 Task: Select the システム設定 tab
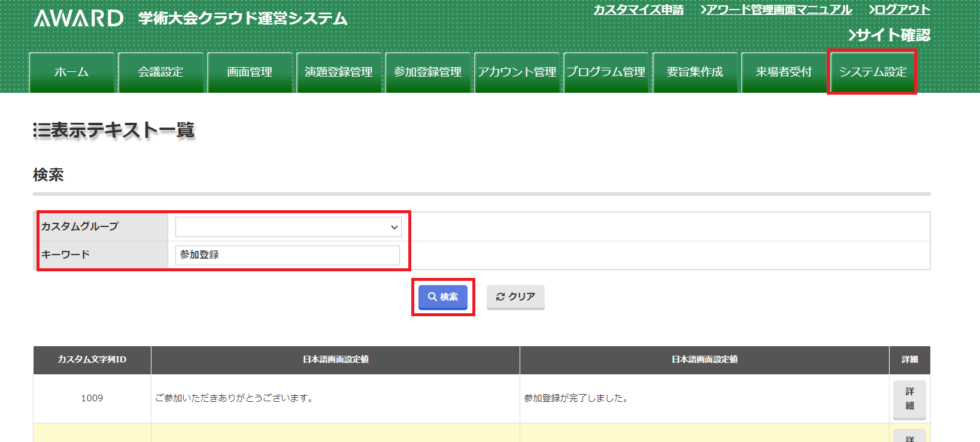pyautogui.click(x=872, y=72)
